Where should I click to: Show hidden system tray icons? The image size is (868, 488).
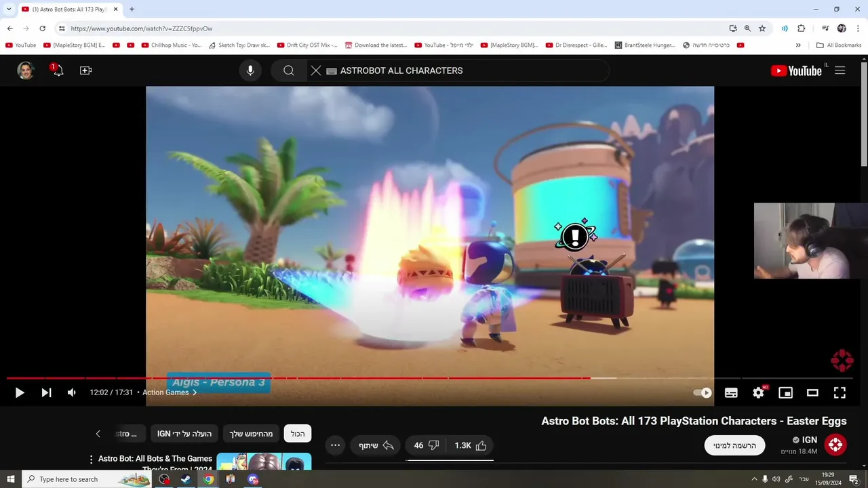(753, 479)
